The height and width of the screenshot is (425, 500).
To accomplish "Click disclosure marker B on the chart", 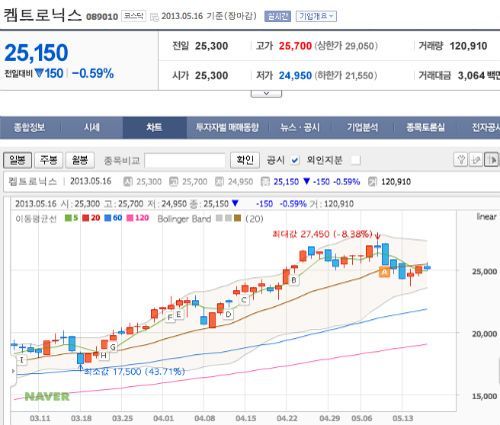I will (294, 280).
